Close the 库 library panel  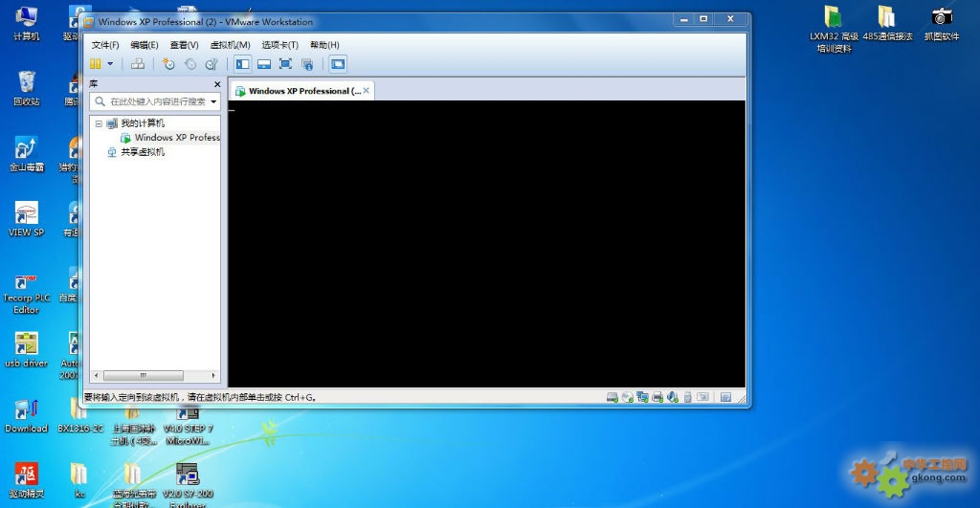tap(217, 84)
